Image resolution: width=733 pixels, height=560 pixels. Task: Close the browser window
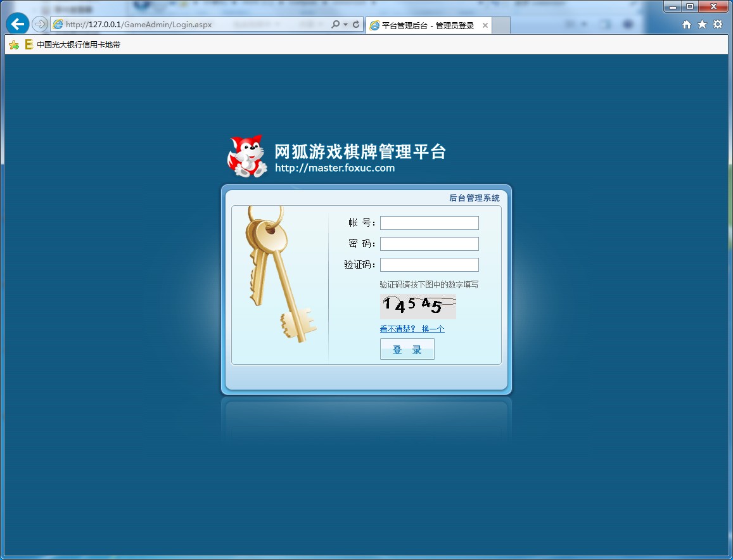pyautogui.click(x=714, y=6)
